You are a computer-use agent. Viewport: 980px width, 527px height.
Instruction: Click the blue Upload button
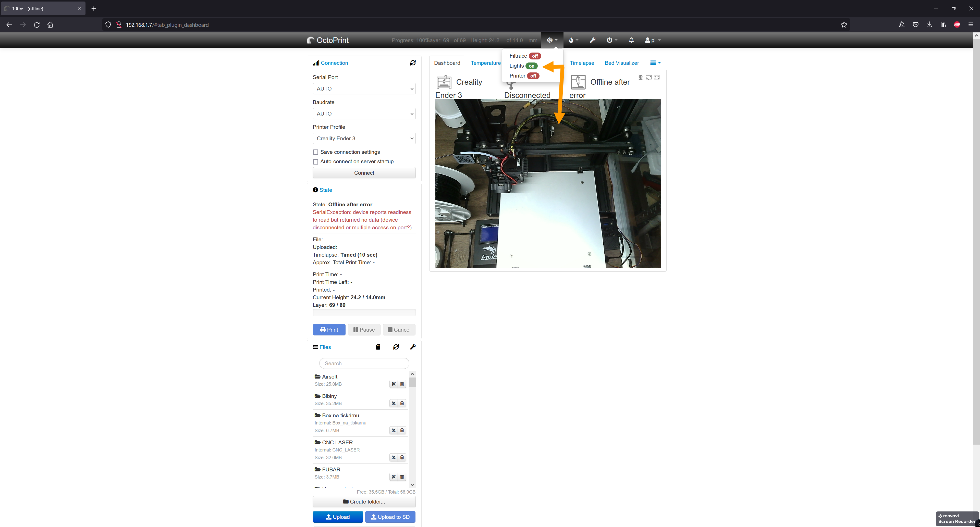[338, 517]
